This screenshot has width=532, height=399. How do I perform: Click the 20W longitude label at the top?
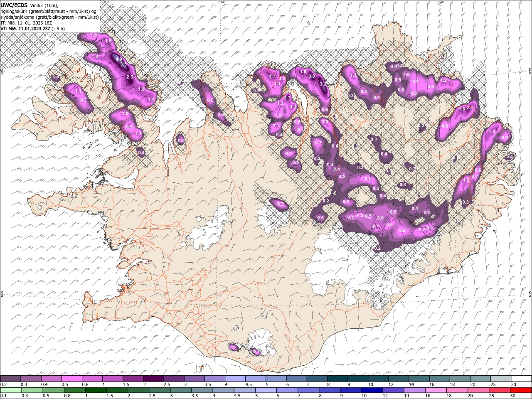coord(221,2)
